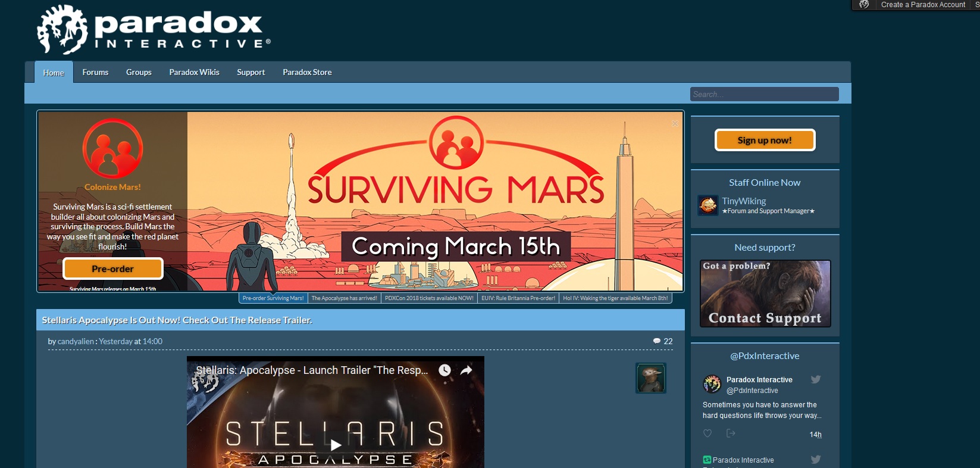Click the 'Sign up now!' button
980x468 pixels.
(x=765, y=140)
